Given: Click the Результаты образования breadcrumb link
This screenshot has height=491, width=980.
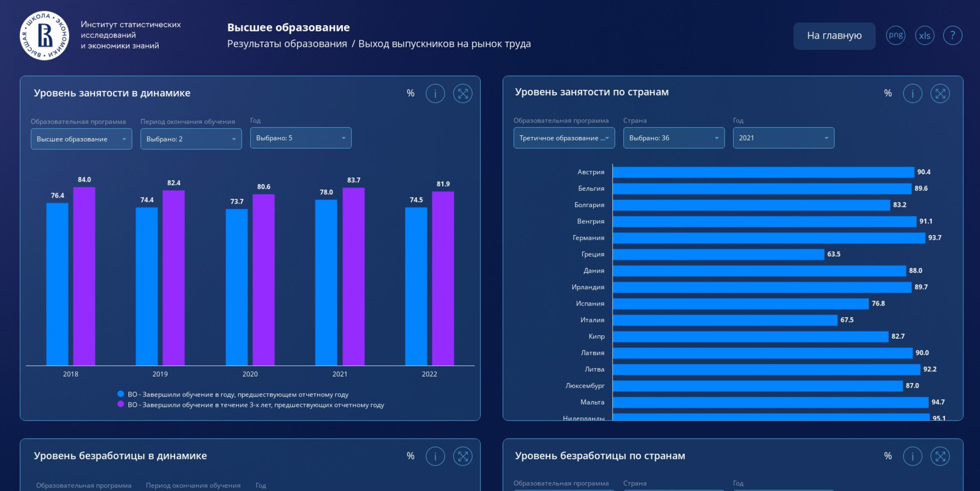Looking at the screenshot, I should point(287,44).
